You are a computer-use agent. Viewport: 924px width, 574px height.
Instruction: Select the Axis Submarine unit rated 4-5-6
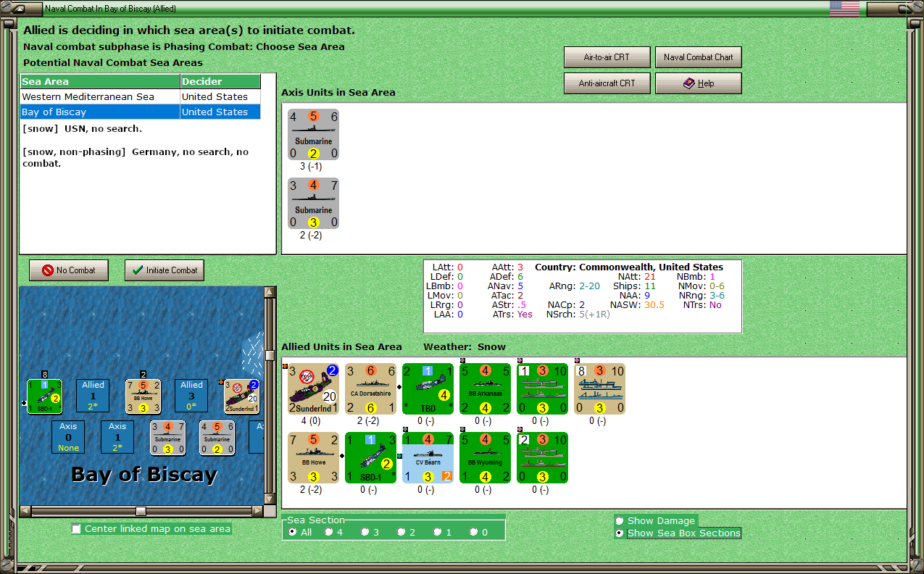[313, 134]
